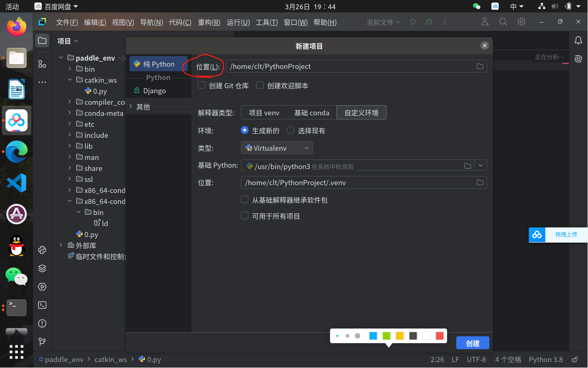Open the Structure tool window icon
588x368 pixels.
pos(42,64)
